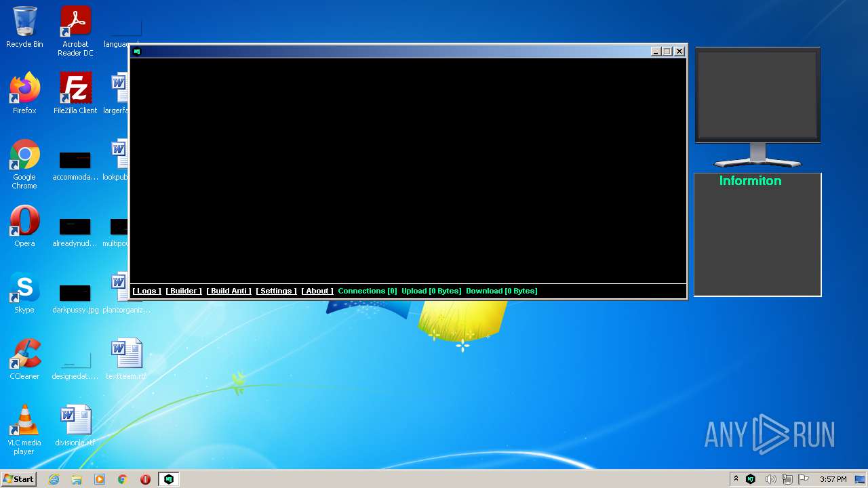
Task: Minimize the black RAT window
Action: 656,52
